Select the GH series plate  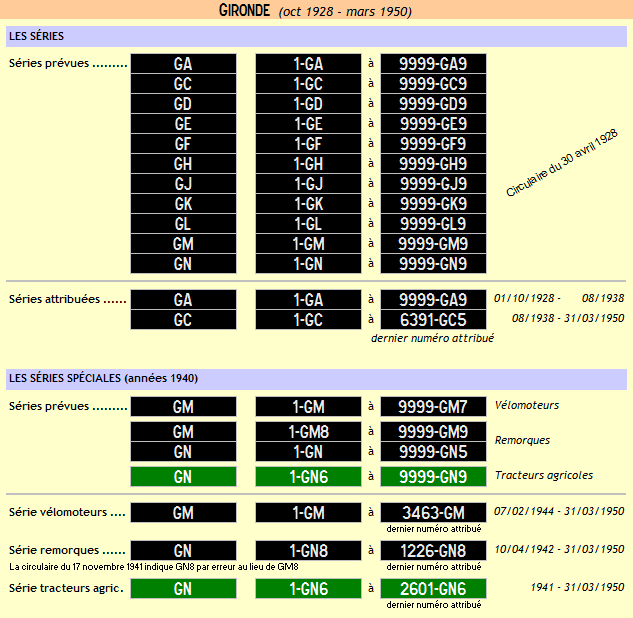click(183, 164)
